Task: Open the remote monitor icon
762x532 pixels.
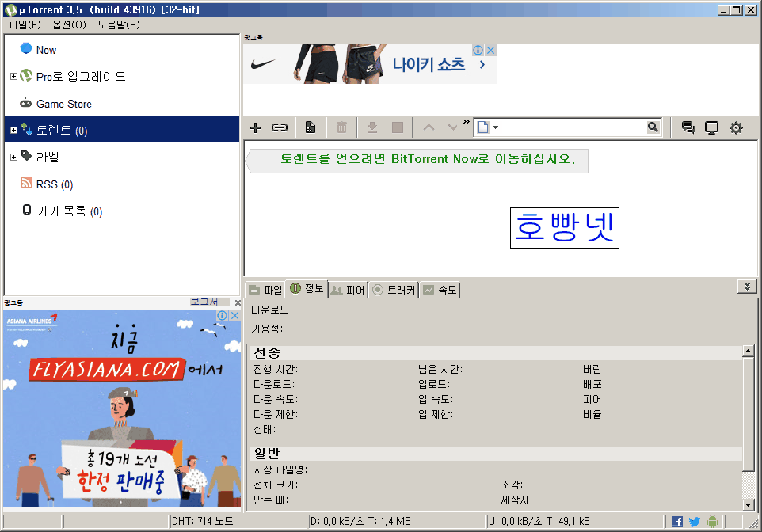Action: pos(711,127)
